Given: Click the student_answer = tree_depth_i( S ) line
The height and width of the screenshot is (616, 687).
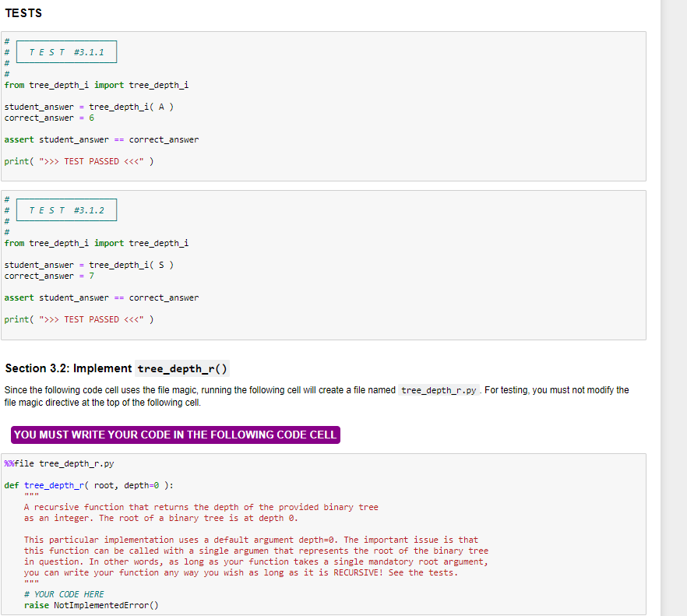Looking at the screenshot, I should [x=90, y=265].
